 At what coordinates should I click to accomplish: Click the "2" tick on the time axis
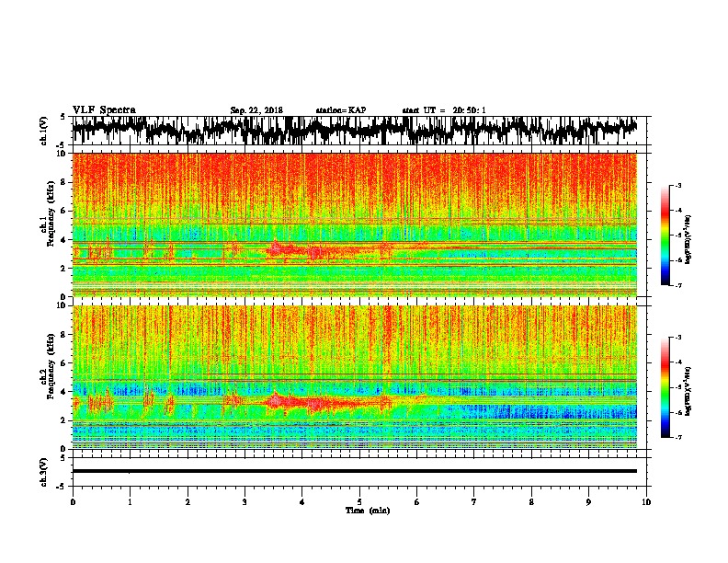point(188,502)
